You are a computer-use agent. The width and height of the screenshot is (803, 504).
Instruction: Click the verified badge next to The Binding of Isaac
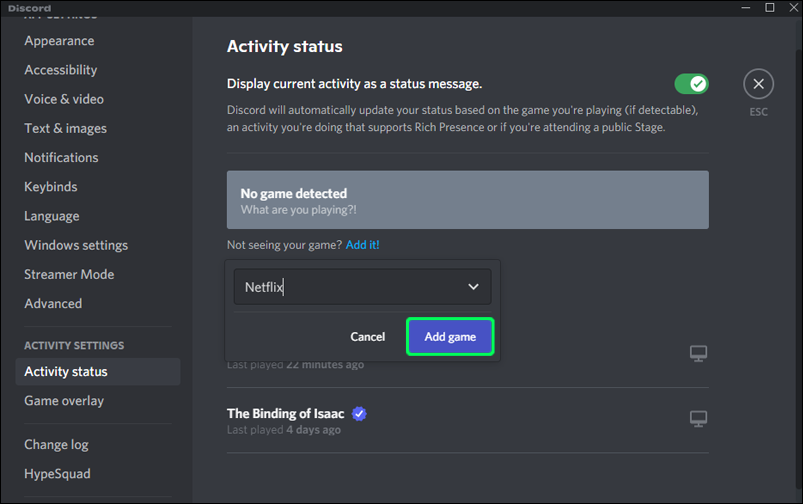click(x=360, y=413)
